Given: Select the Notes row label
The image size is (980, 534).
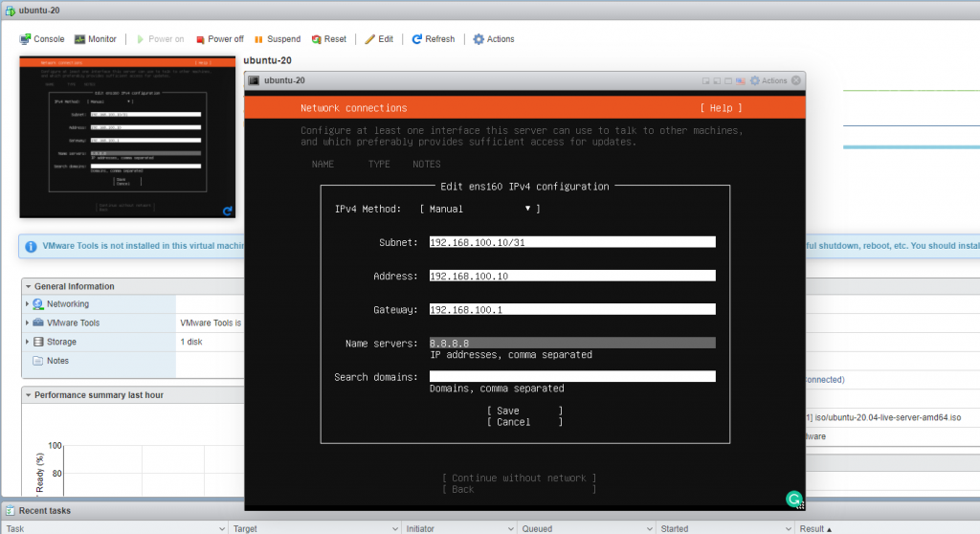Looking at the screenshot, I should 57,361.
